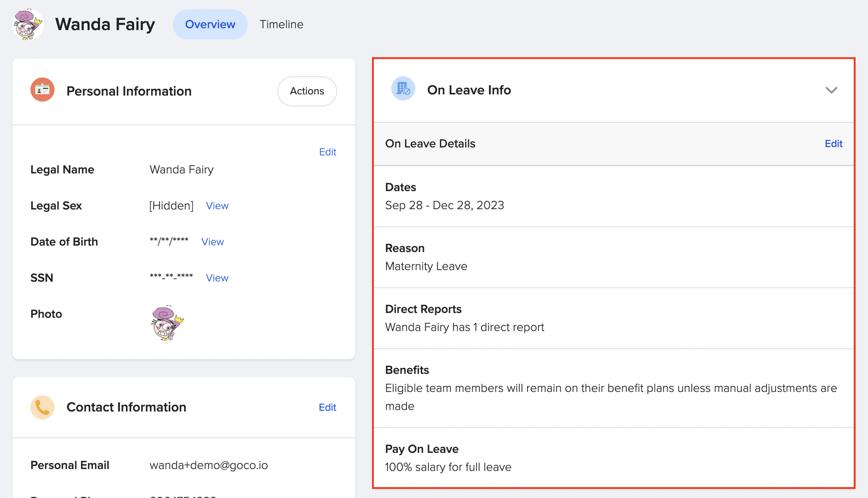This screenshot has height=498, width=868.
Task: Reveal the masked Date of Birth
Action: point(212,241)
